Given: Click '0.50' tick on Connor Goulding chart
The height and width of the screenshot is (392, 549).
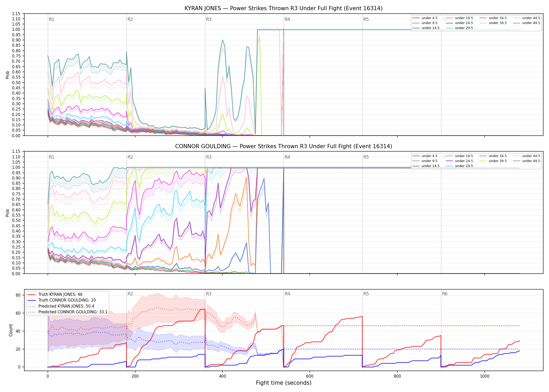Looking at the screenshot, I should coord(16,221).
